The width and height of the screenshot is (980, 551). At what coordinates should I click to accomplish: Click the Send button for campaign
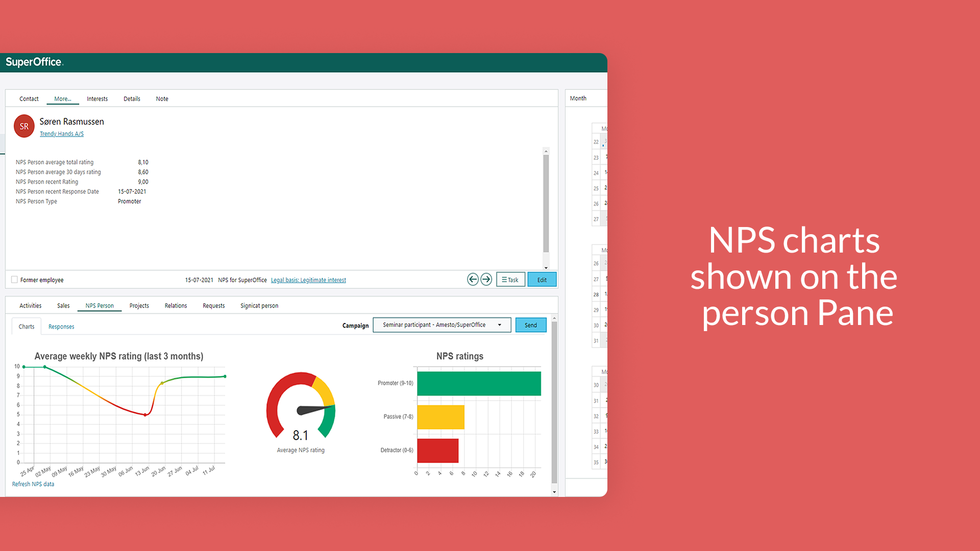tap(531, 325)
